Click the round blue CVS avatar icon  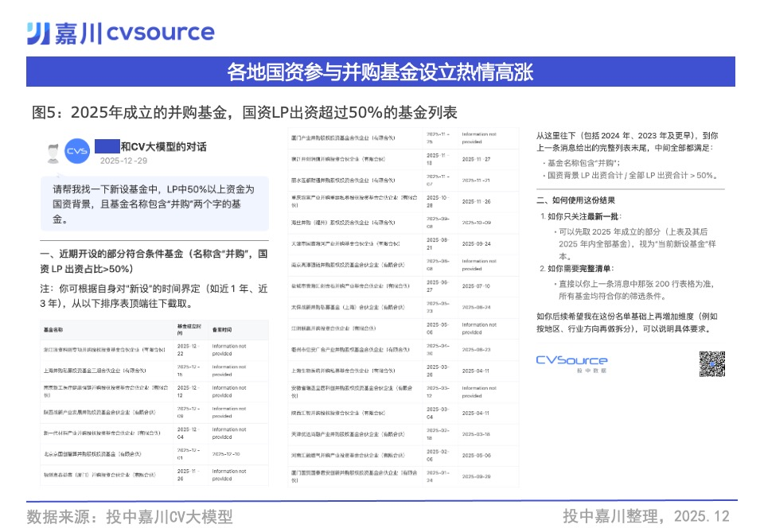[x=77, y=152]
